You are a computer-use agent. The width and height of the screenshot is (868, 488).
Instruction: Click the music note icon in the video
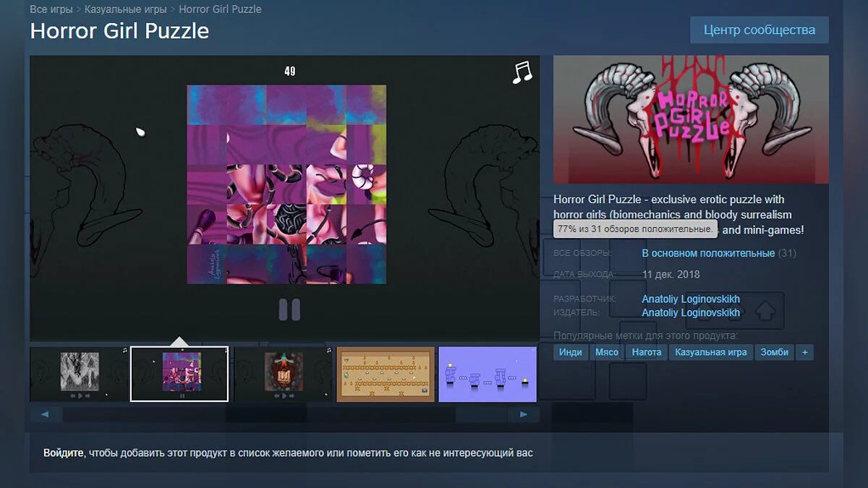522,72
